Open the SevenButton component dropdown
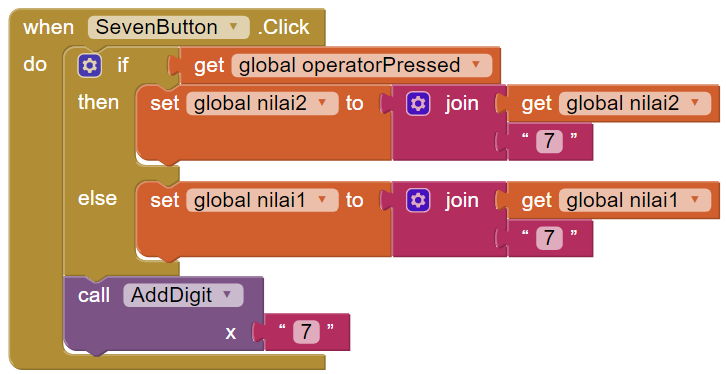The image size is (726, 374). (x=233, y=26)
